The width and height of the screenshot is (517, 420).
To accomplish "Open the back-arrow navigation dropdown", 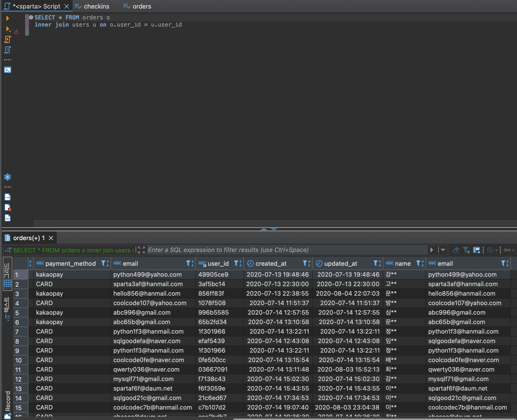I will tap(513, 250).
